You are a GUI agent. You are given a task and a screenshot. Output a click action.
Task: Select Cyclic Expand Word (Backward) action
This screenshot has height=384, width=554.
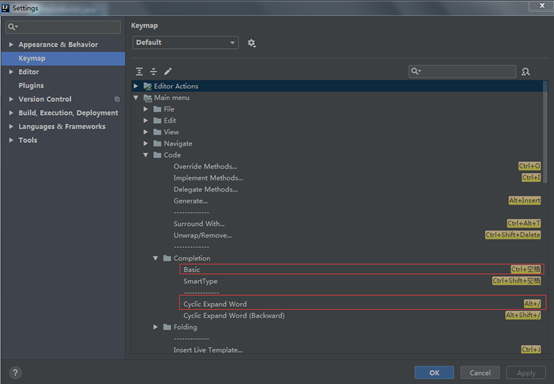pos(234,315)
